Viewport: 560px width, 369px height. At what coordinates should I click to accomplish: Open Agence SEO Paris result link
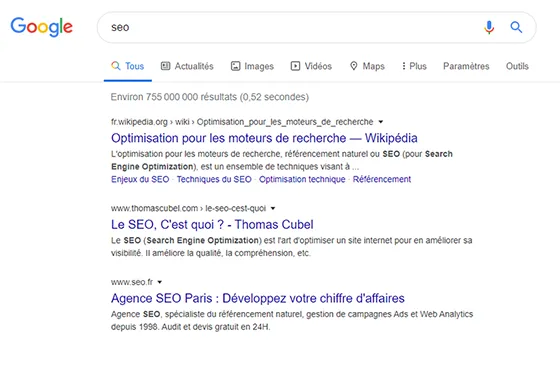258,298
